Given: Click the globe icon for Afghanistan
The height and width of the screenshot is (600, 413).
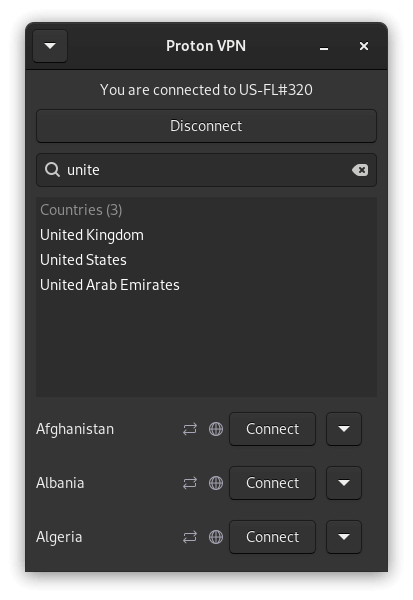Looking at the screenshot, I should tap(216, 429).
